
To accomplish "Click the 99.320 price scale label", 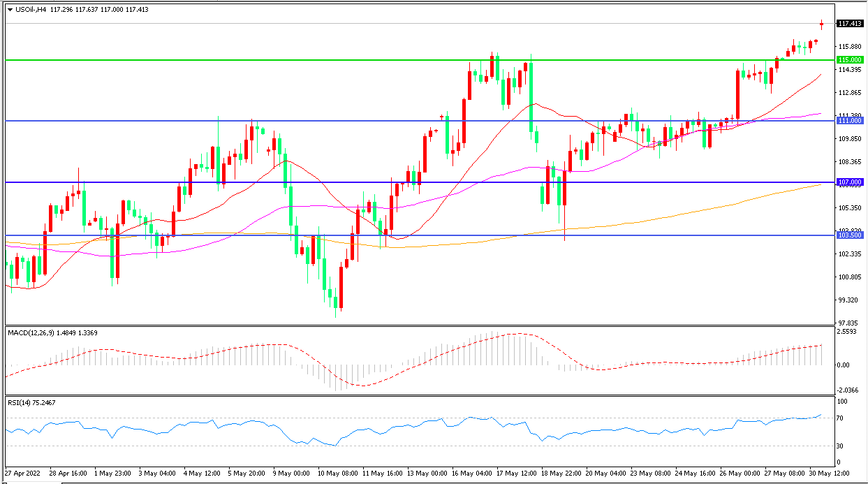I will click(849, 300).
